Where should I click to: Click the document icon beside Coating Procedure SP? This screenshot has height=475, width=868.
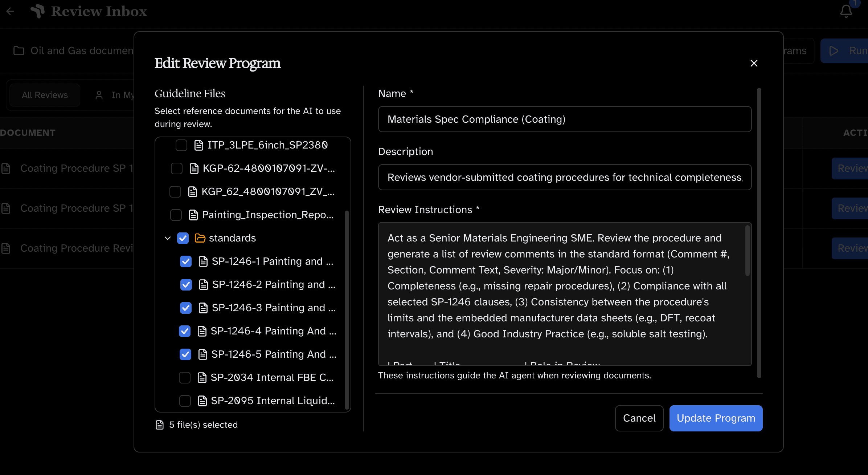click(6, 168)
